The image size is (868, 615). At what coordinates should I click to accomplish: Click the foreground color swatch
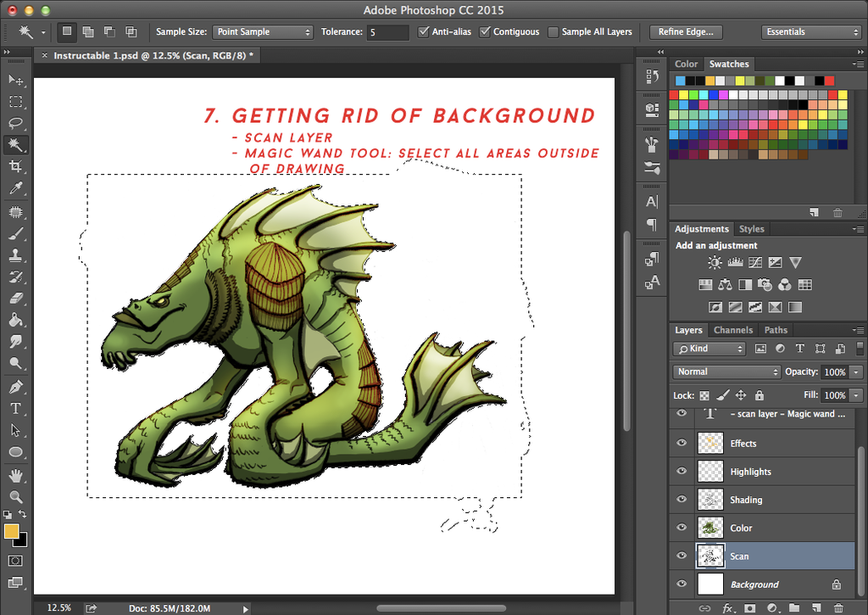pyautogui.click(x=11, y=533)
